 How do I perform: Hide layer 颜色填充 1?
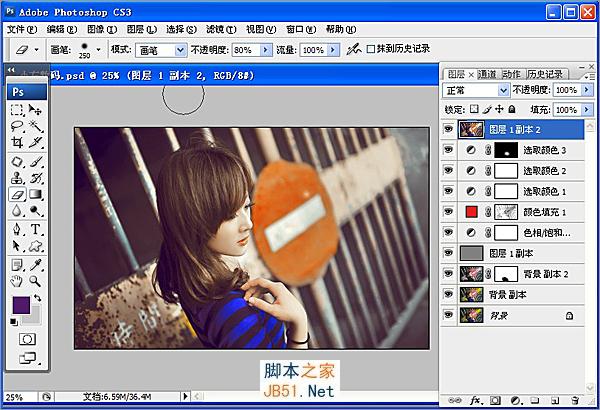click(448, 212)
